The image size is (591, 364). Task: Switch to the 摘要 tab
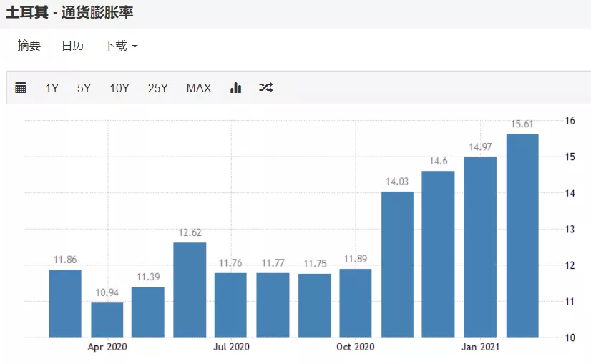point(28,46)
